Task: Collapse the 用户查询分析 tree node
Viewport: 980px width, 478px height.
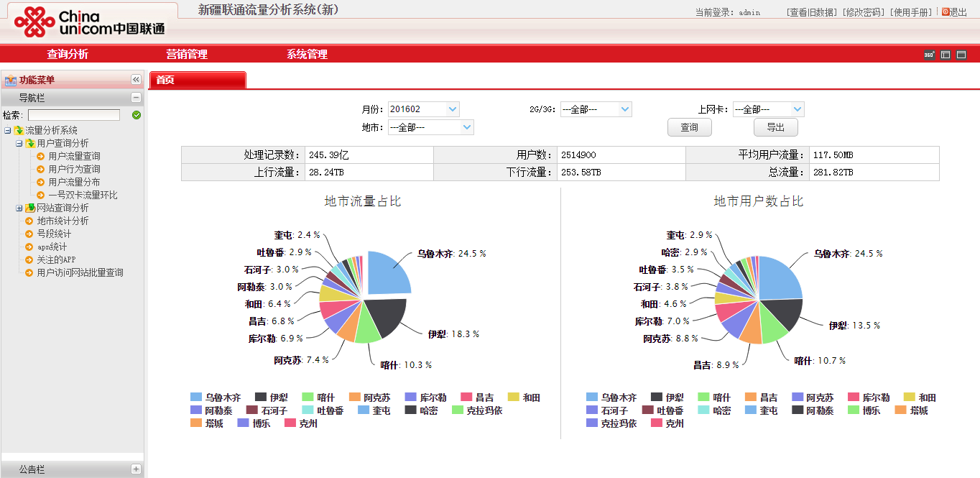Action: (x=19, y=143)
